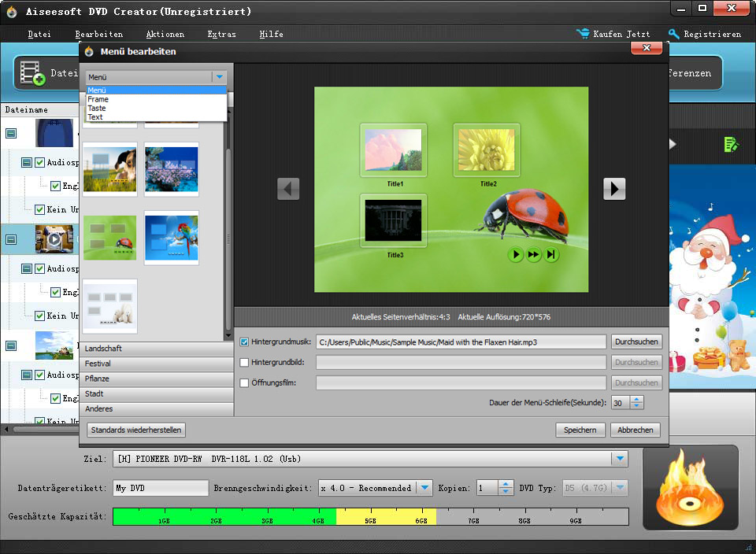Click the fast-forward icon in the menu preview
Screen dimensions: 756x554
(533, 254)
